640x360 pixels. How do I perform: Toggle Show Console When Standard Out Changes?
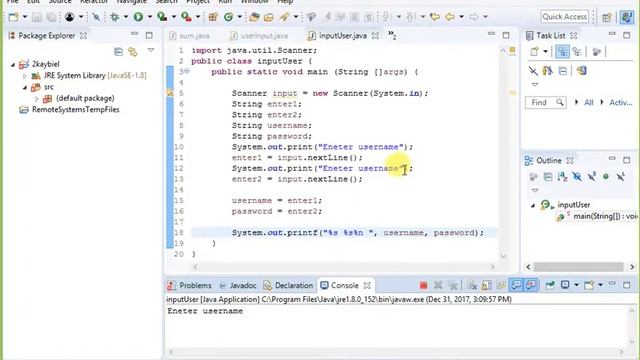click(516, 285)
